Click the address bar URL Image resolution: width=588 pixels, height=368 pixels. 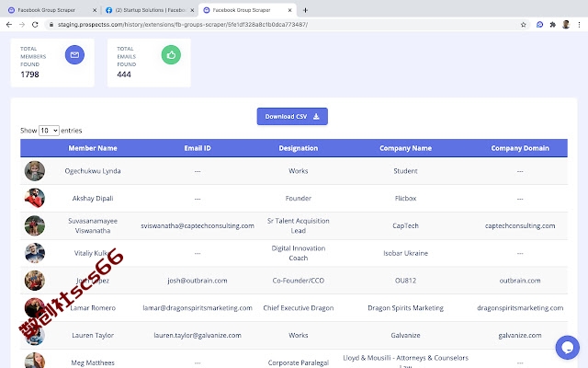point(183,25)
